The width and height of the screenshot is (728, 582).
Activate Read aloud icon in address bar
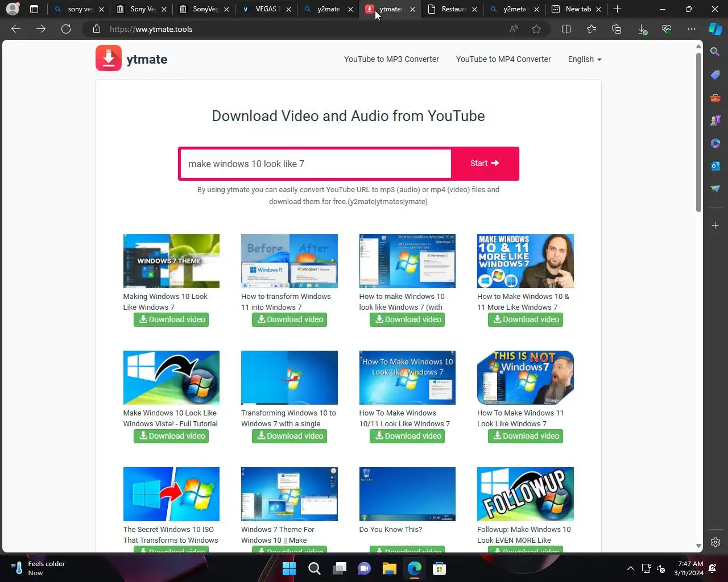(x=514, y=29)
